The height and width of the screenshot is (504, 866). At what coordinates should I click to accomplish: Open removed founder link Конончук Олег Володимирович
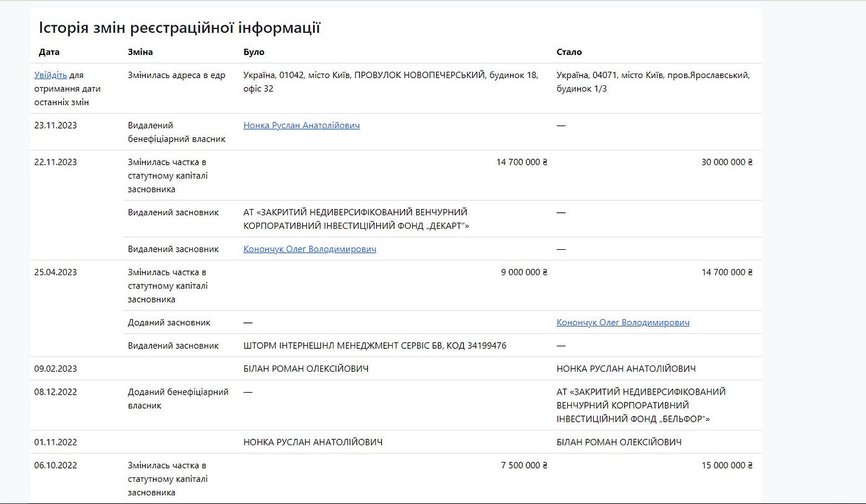pyautogui.click(x=309, y=249)
